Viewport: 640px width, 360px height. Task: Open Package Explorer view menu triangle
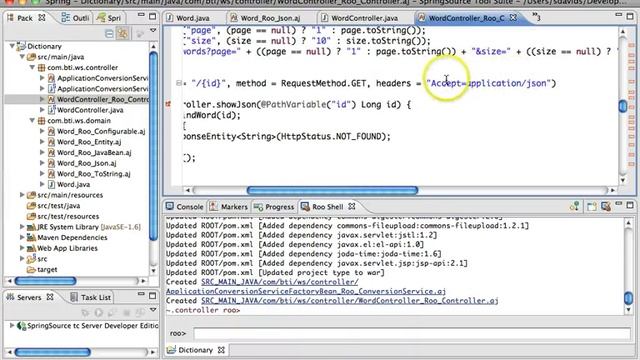tap(153, 31)
